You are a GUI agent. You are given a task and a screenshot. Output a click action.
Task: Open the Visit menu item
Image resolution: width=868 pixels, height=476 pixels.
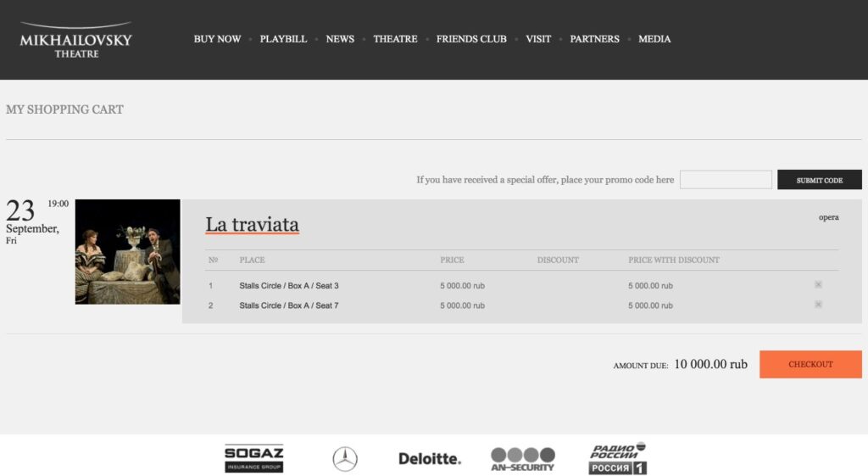click(x=538, y=39)
